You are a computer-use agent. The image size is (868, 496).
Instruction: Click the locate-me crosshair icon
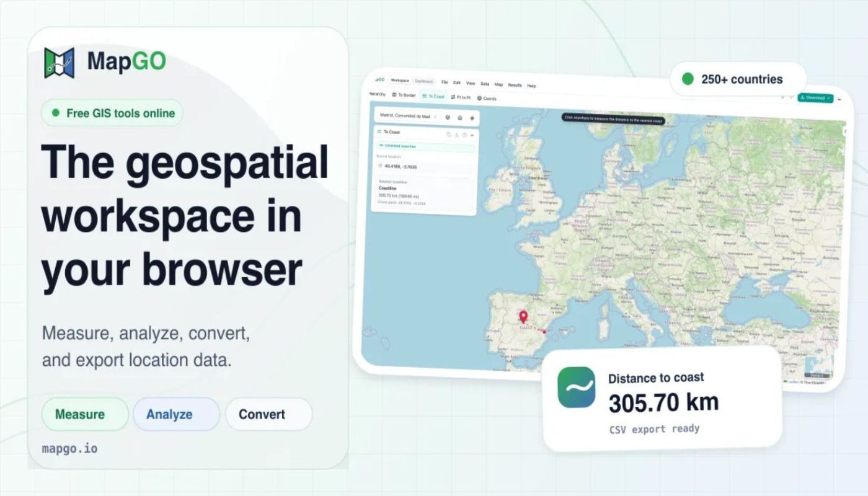click(472, 118)
